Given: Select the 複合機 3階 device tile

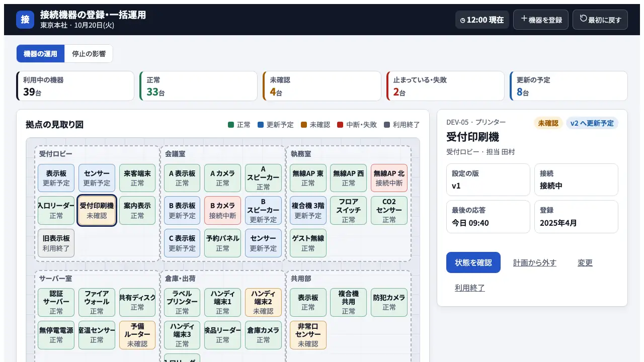Looking at the screenshot, I should tap(308, 211).
